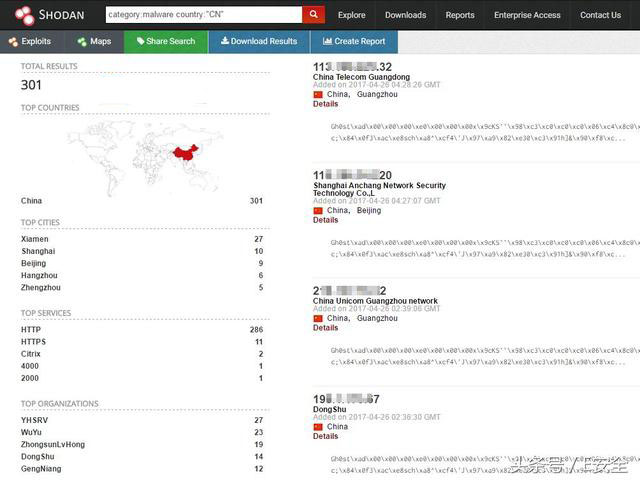Click the tag icon on Share Search

tap(140, 41)
